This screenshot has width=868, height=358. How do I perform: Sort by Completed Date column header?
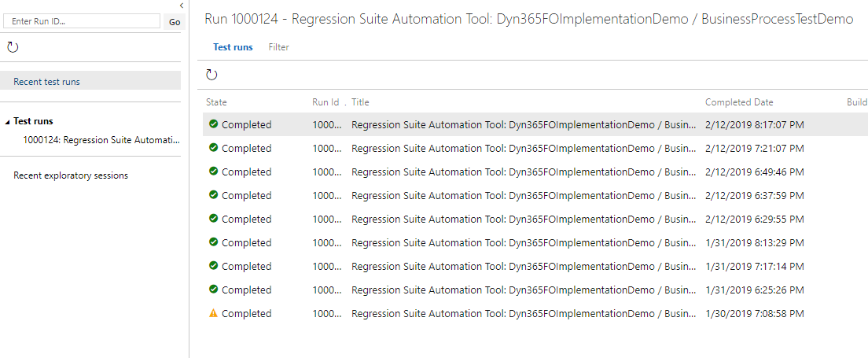point(738,102)
